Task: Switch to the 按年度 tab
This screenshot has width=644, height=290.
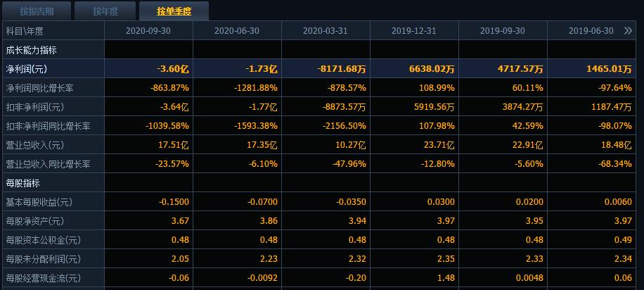Action: pyautogui.click(x=105, y=11)
